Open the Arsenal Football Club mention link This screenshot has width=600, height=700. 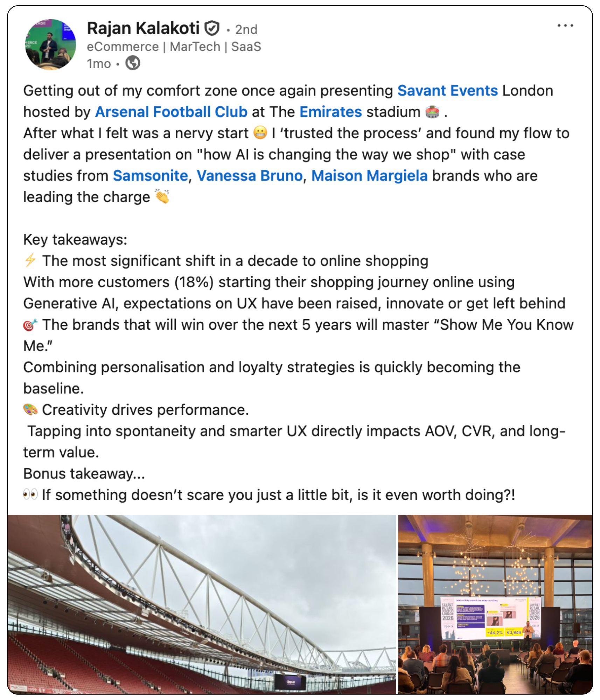coord(171,112)
